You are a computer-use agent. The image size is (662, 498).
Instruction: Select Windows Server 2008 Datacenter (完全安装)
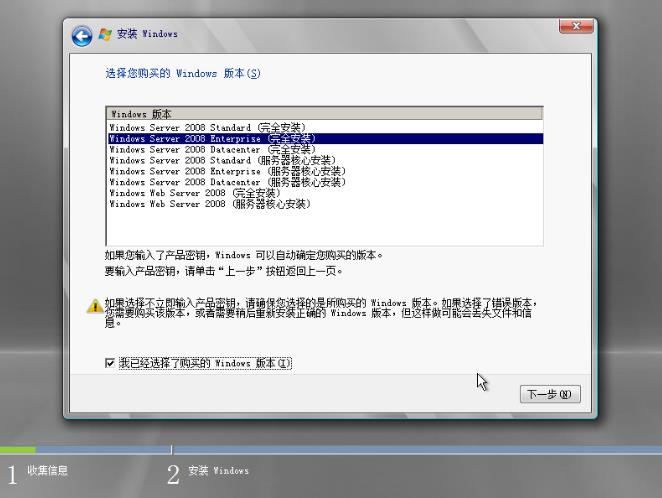(x=212, y=150)
